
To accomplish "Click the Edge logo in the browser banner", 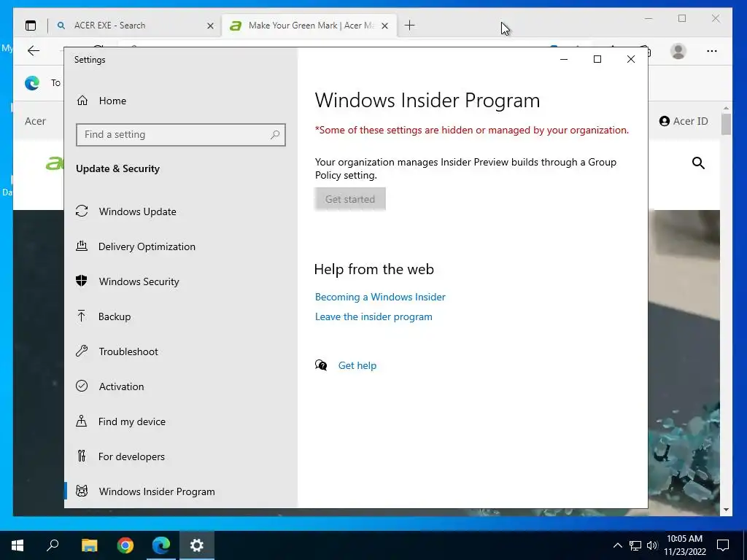I will click(32, 83).
